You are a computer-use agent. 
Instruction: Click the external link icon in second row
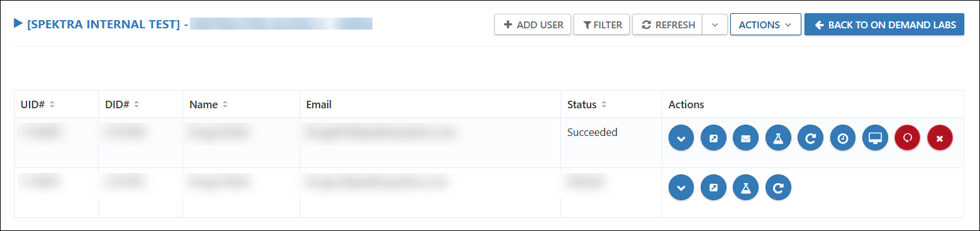coord(713,188)
